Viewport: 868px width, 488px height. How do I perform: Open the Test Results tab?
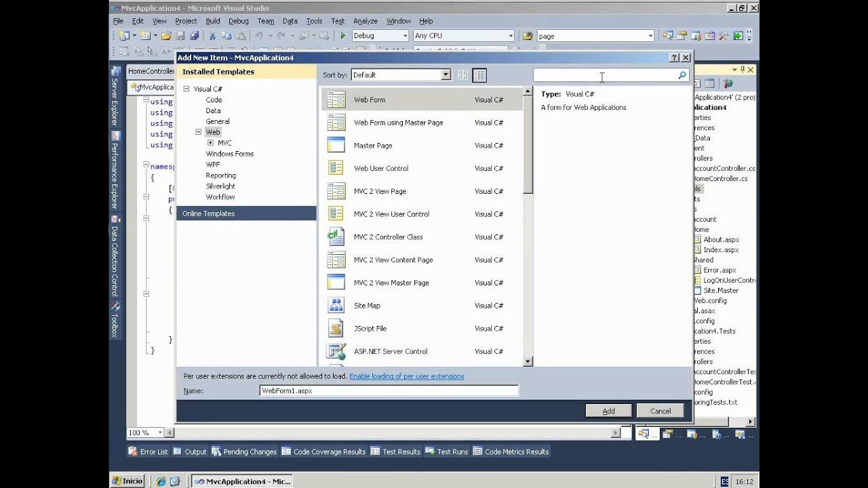point(395,452)
